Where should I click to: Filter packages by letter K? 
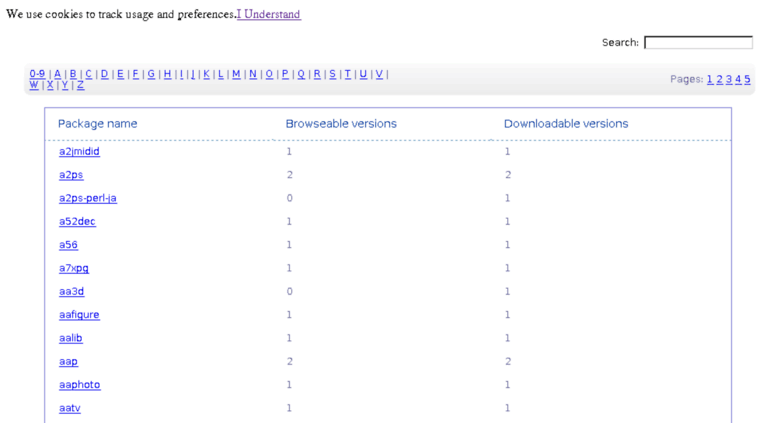(x=207, y=74)
